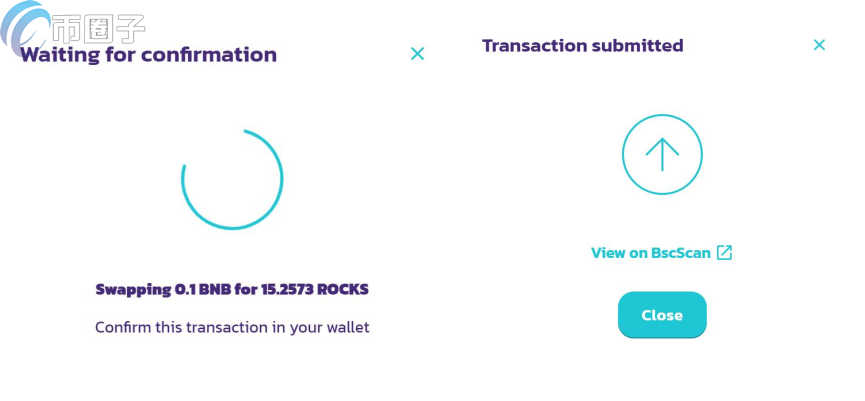Image resolution: width=865 pixels, height=401 pixels.
Task: Click the word BscScan in the link
Action: [x=680, y=253]
